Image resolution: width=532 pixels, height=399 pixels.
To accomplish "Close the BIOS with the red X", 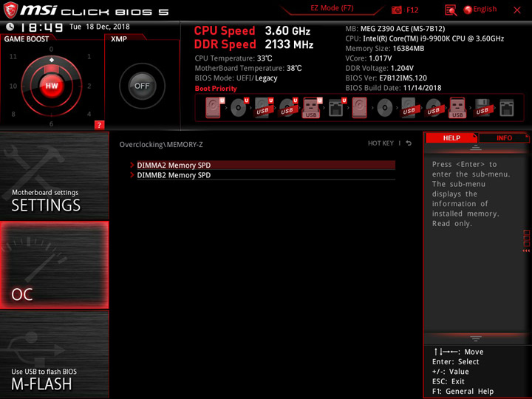I will [517, 10].
